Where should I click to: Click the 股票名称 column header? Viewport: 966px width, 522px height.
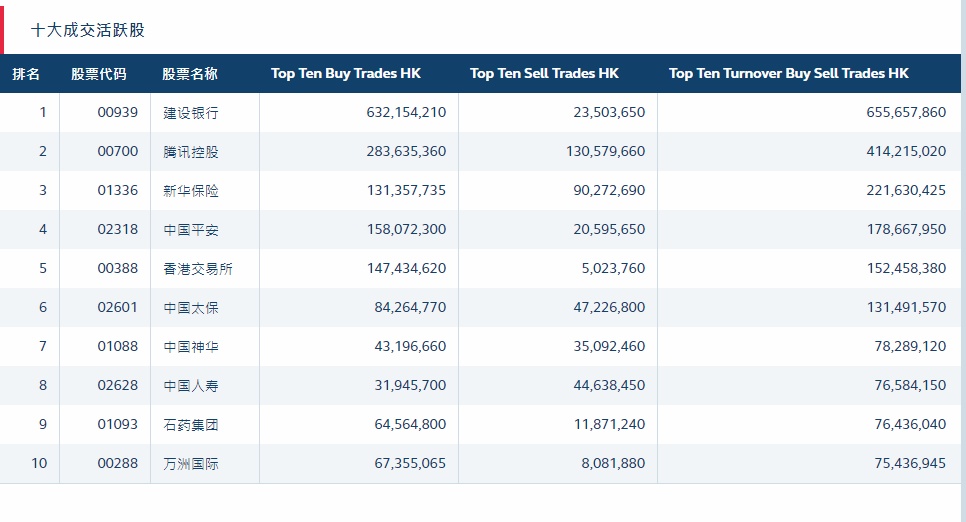(x=190, y=74)
